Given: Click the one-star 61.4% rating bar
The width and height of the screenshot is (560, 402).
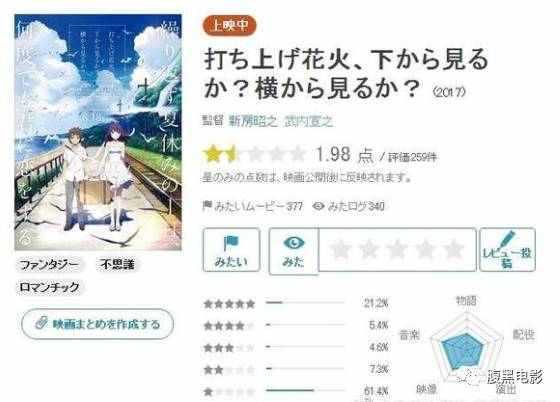Looking at the screenshot, I should tap(305, 390).
